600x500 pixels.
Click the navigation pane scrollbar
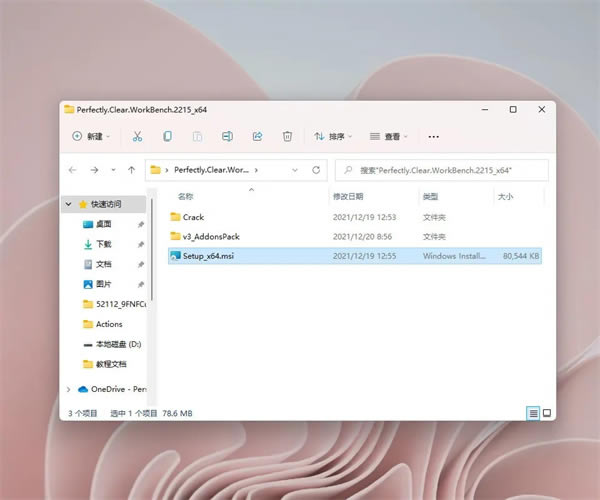[x=152, y=249]
